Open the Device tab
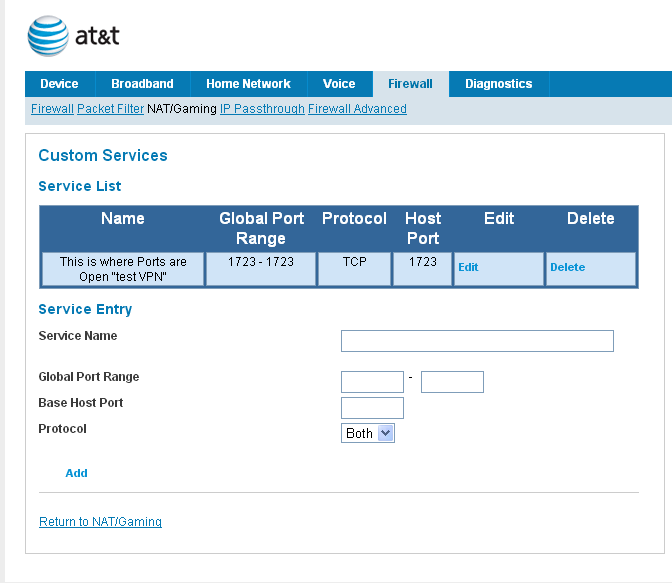 coord(59,84)
